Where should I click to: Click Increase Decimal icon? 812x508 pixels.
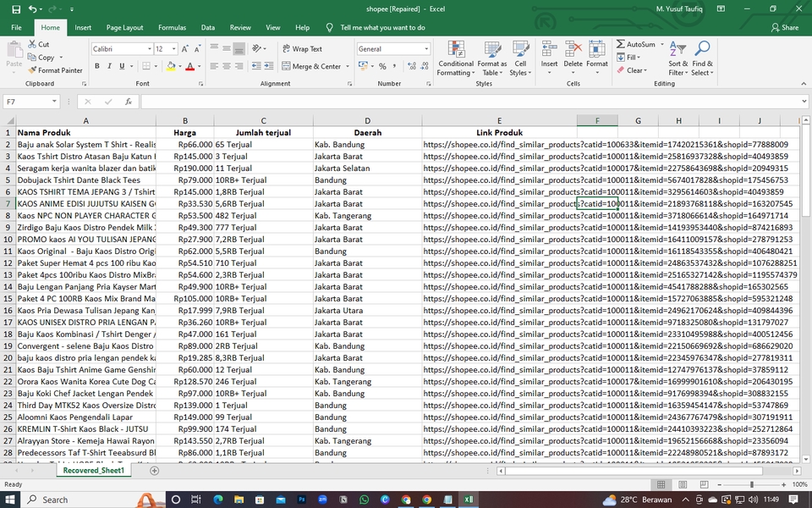point(412,66)
